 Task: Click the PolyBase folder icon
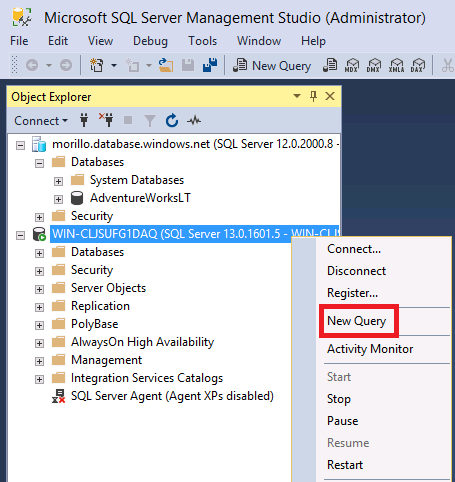click(59, 323)
